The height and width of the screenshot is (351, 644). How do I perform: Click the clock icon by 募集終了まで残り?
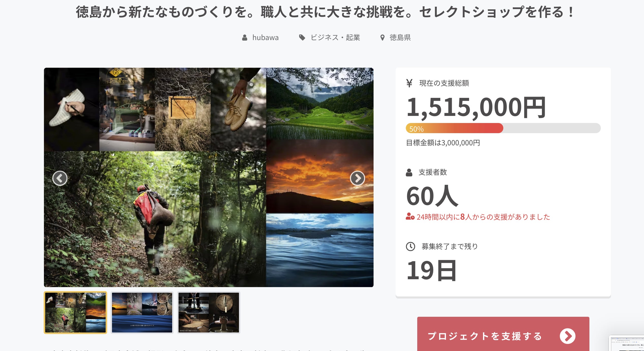point(410,246)
